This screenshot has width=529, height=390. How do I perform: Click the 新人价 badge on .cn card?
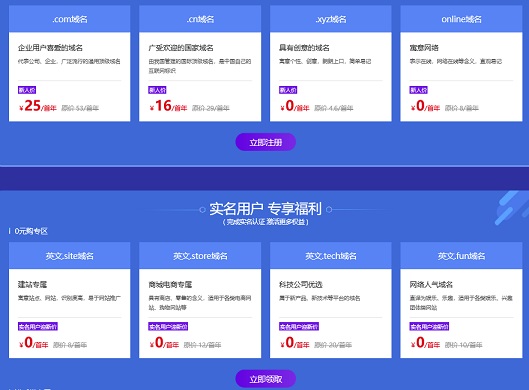(x=157, y=90)
